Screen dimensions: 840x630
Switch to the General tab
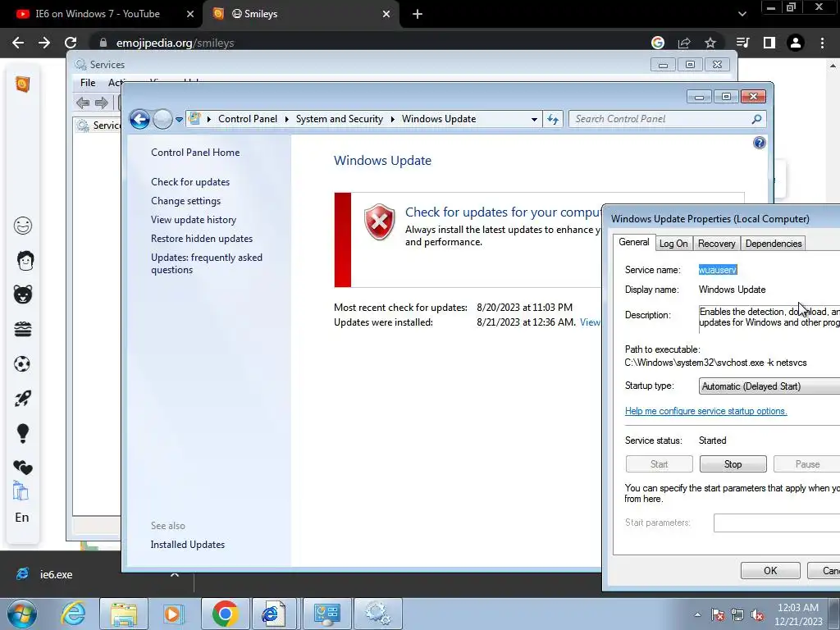click(x=634, y=242)
